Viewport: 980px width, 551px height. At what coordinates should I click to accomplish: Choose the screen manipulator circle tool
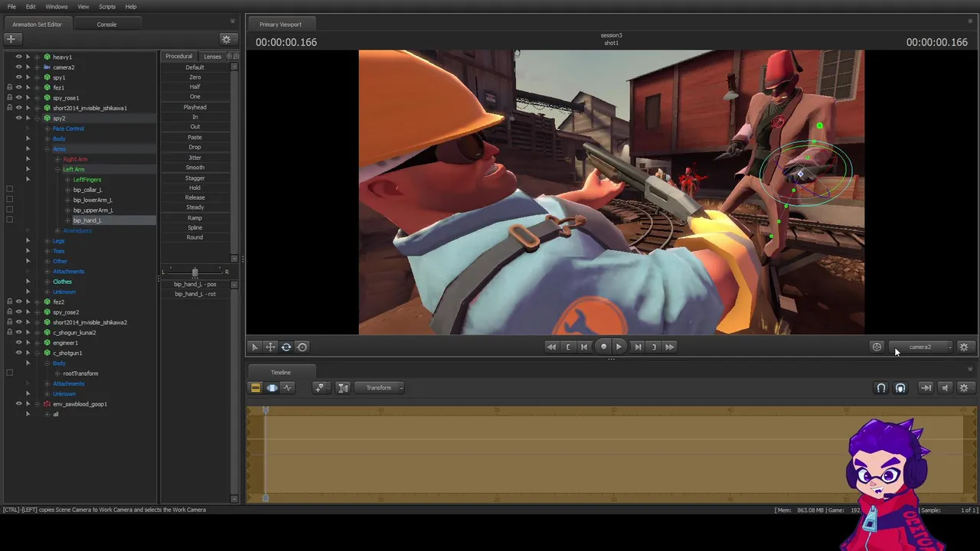[x=302, y=347]
